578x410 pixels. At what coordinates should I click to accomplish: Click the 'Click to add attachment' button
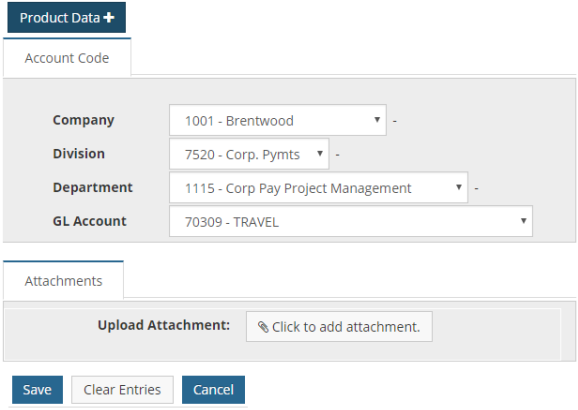tap(339, 327)
